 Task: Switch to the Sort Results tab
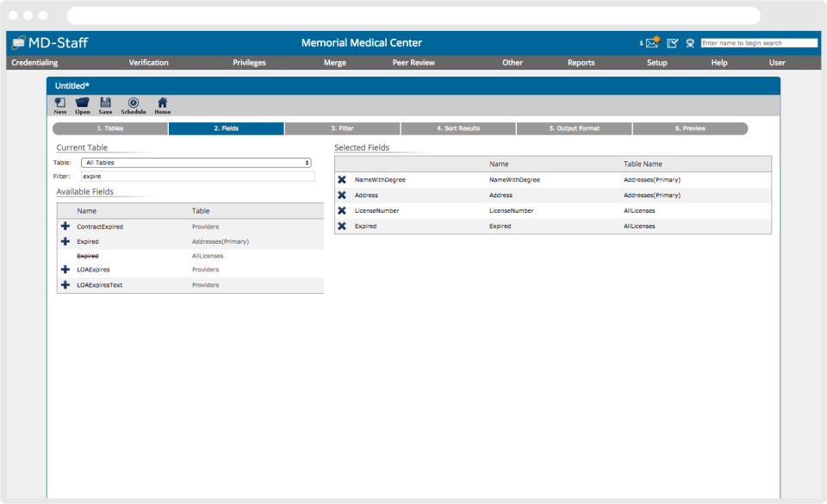[x=457, y=128]
